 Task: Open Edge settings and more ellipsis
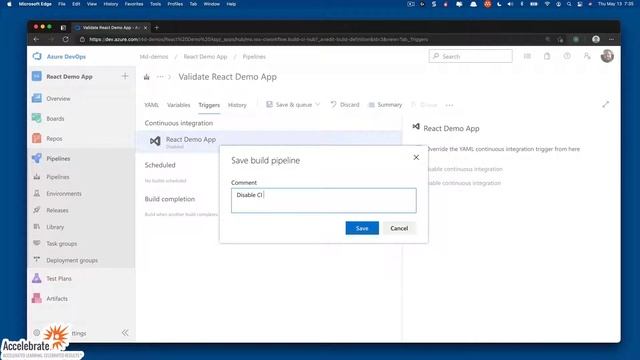pos(611,40)
